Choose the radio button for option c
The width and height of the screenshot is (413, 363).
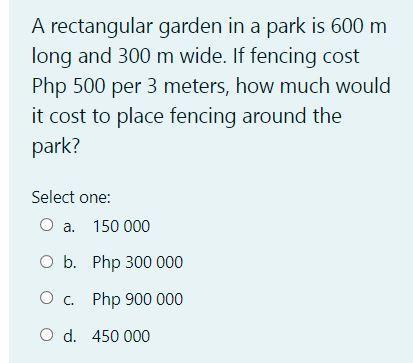pos(47,298)
